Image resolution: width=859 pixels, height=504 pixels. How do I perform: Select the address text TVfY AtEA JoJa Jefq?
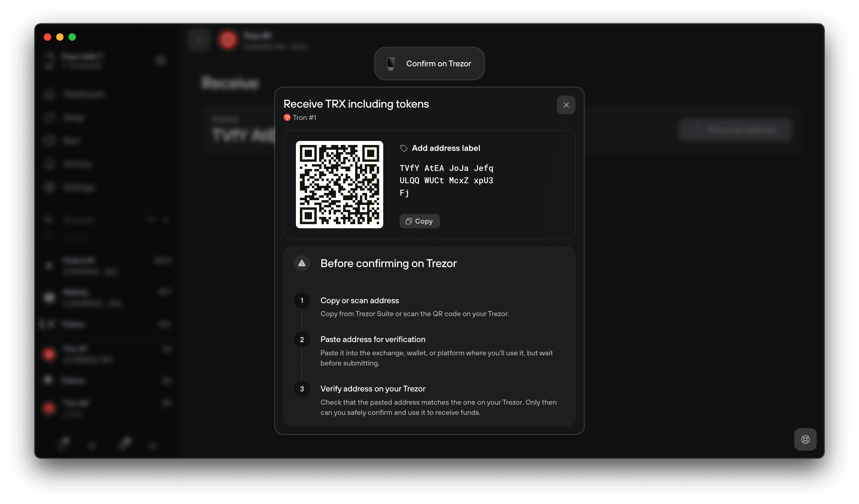click(446, 168)
